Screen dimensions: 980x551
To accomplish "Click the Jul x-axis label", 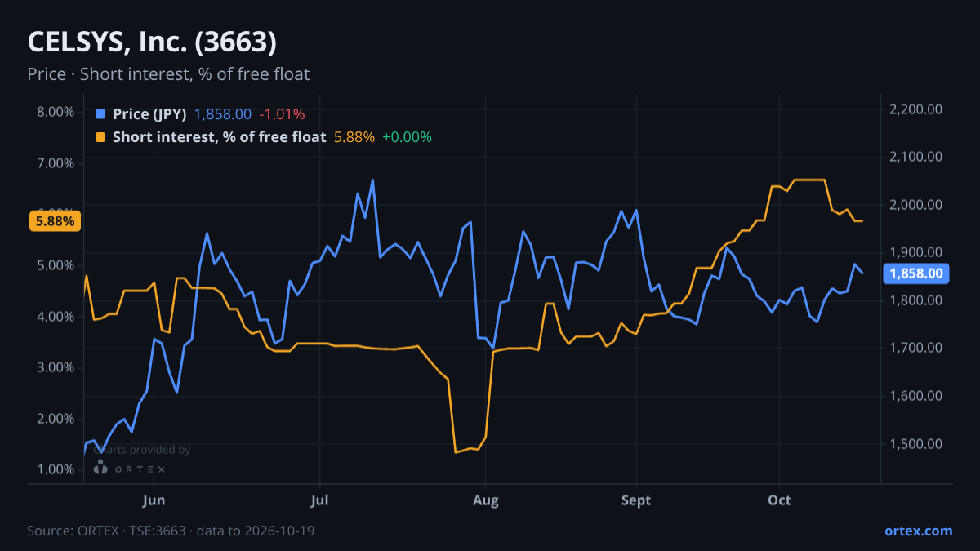I will click(319, 500).
